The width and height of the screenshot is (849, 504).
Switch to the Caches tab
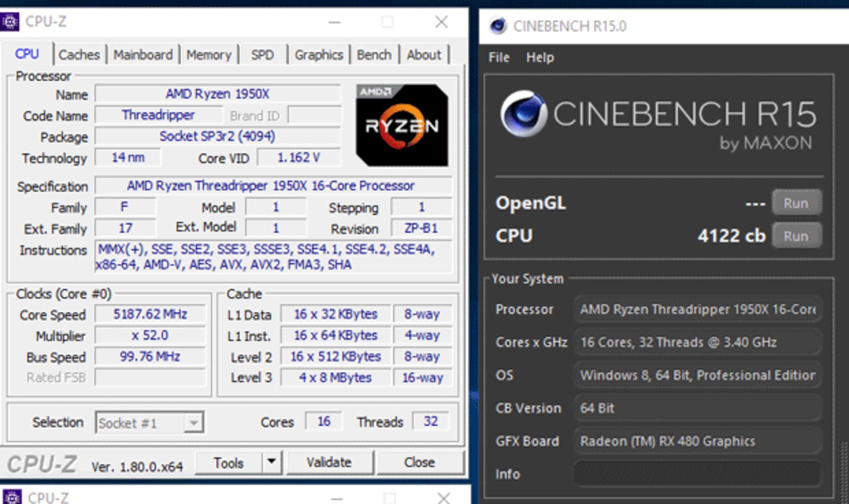point(79,55)
